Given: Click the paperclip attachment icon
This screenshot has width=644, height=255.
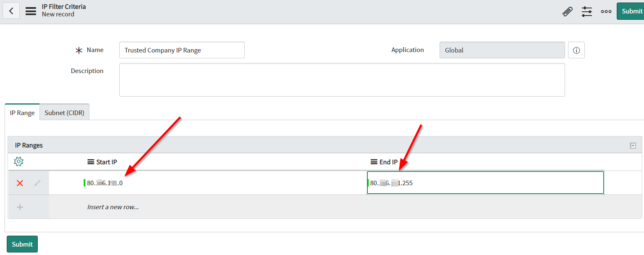Looking at the screenshot, I should click(x=567, y=11).
